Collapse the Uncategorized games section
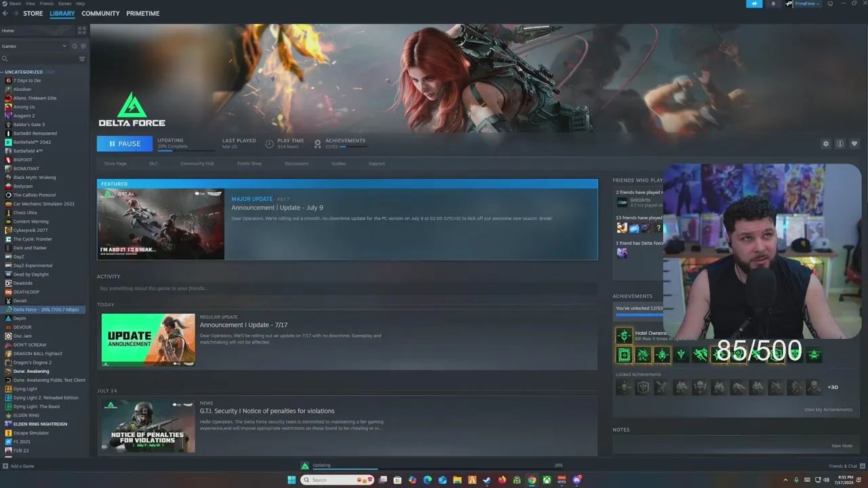 point(3,72)
